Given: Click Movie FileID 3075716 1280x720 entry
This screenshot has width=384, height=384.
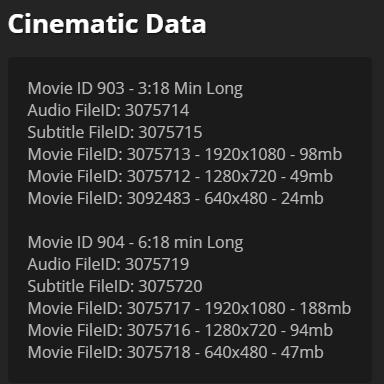Looking at the screenshot, I should [180, 330].
